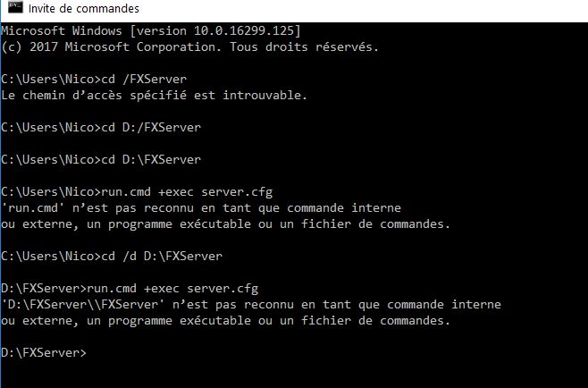588x388 pixels.
Task: Click the Microsoft Windows version line
Action: pyautogui.click(x=151, y=30)
